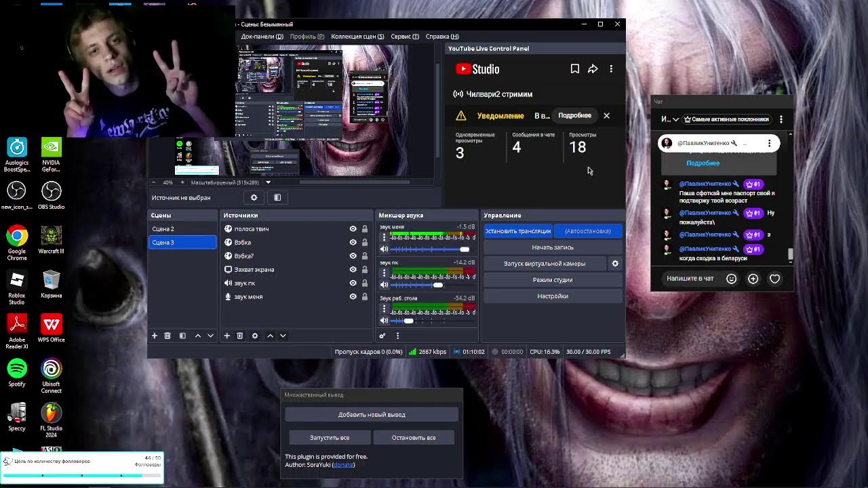
Task: Open pinned message three-dot menu
Action: point(769,143)
